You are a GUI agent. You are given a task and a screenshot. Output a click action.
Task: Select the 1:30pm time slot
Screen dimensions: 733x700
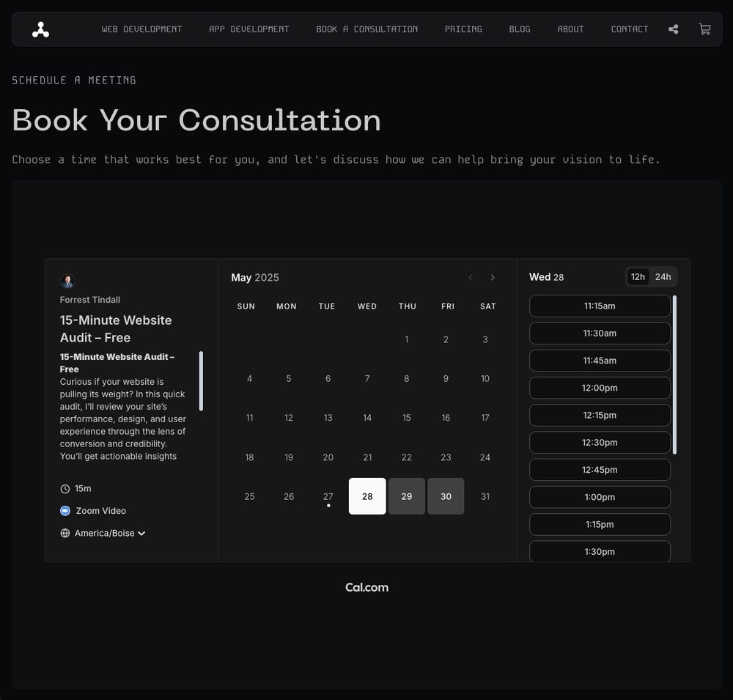click(600, 551)
